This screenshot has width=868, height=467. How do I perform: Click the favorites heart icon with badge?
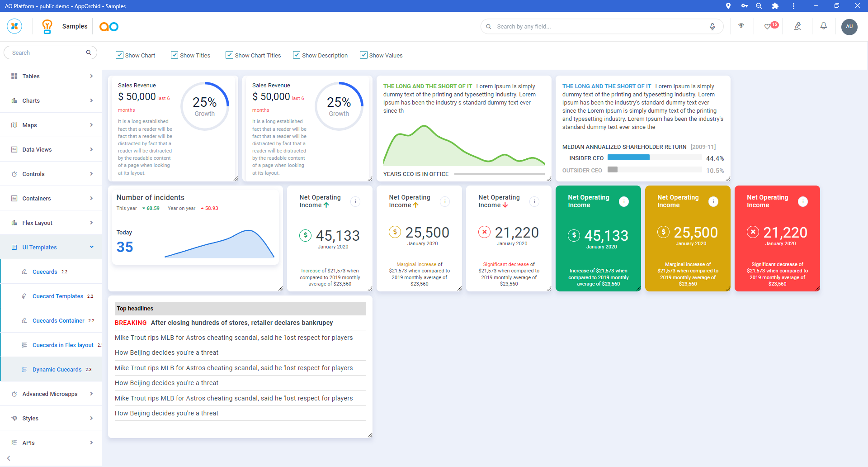pos(768,27)
